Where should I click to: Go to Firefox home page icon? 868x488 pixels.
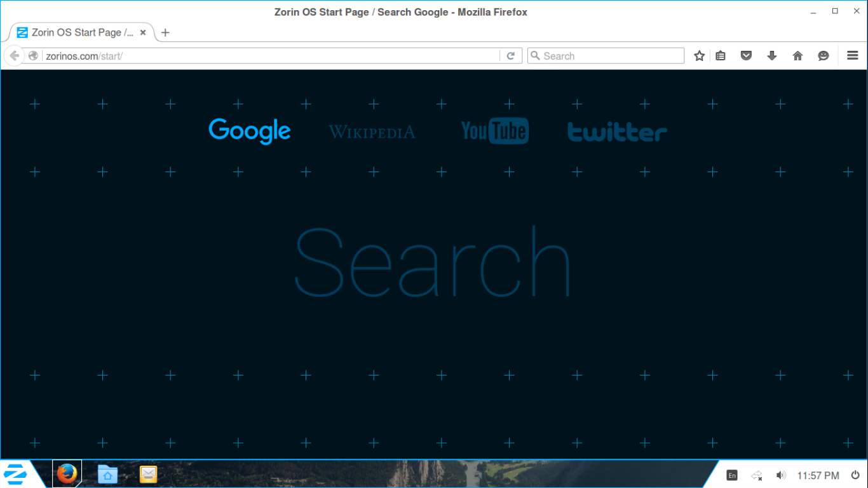[798, 56]
